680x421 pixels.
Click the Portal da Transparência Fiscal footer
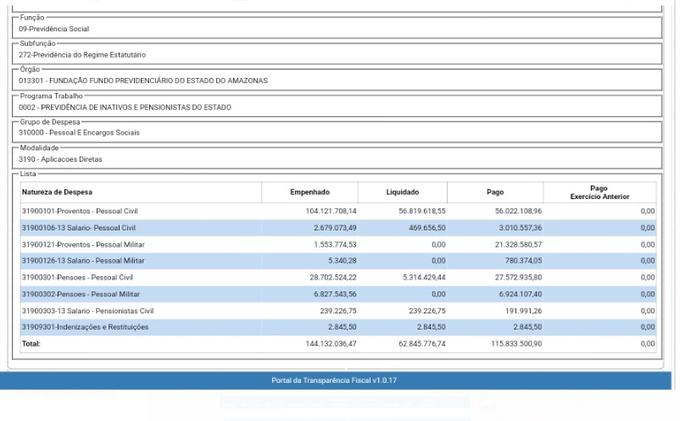pos(334,381)
